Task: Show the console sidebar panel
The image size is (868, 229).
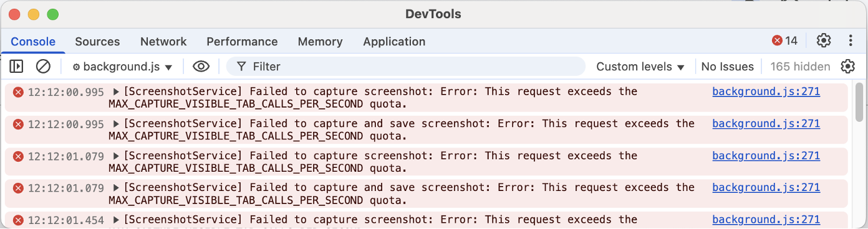Action: coord(16,66)
